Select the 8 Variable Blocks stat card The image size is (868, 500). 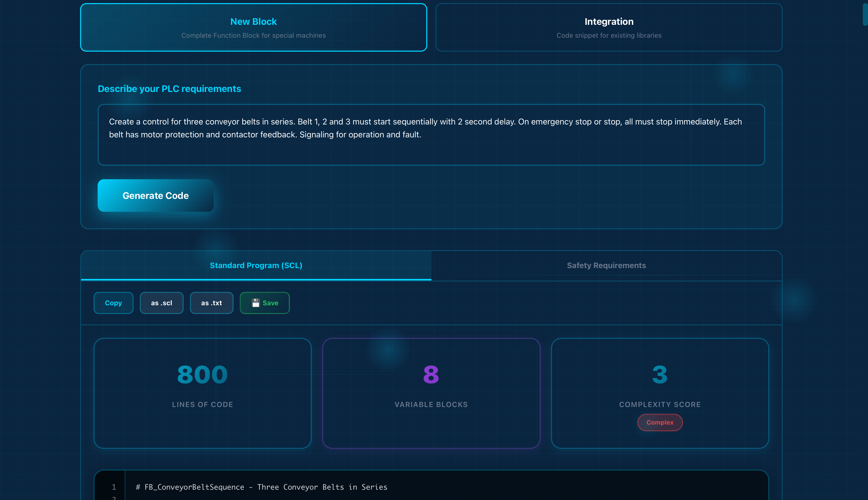tap(431, 393)
